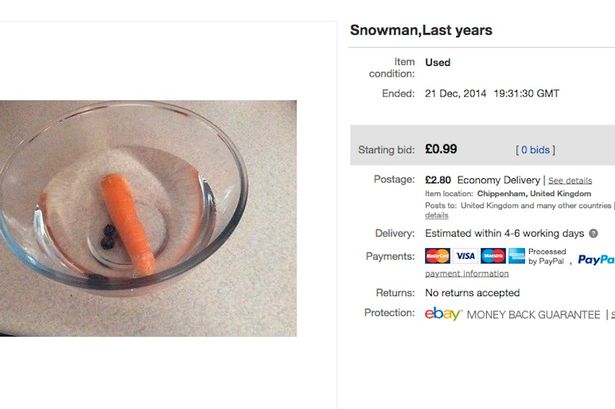This screenshot has height=409, width=615.
Task: Click the MasterCard payment icon
Action: tap(437, 256)
